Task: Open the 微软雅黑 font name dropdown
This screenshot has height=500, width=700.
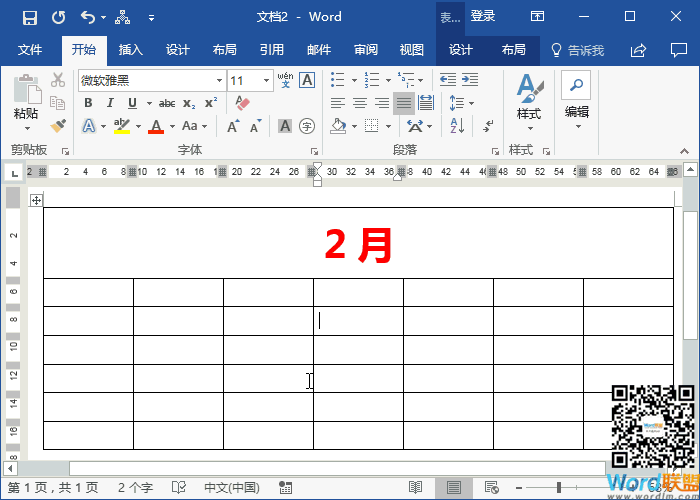Action: pos(219,81)
